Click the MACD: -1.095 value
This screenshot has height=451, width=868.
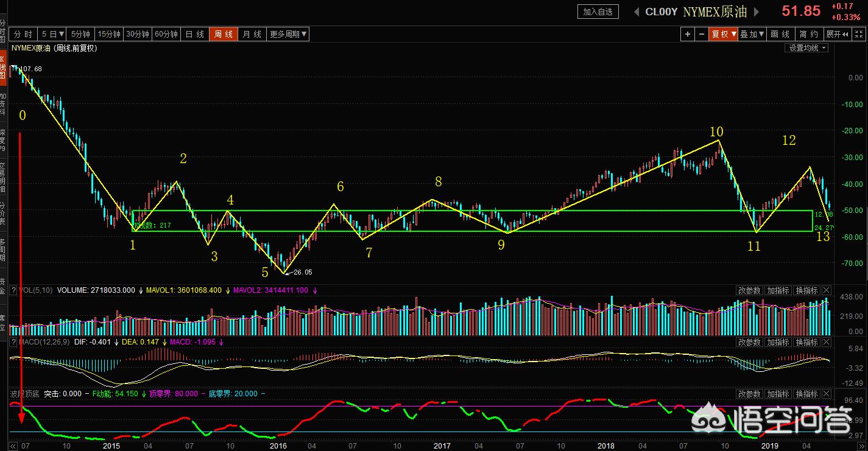click(192, 343)
